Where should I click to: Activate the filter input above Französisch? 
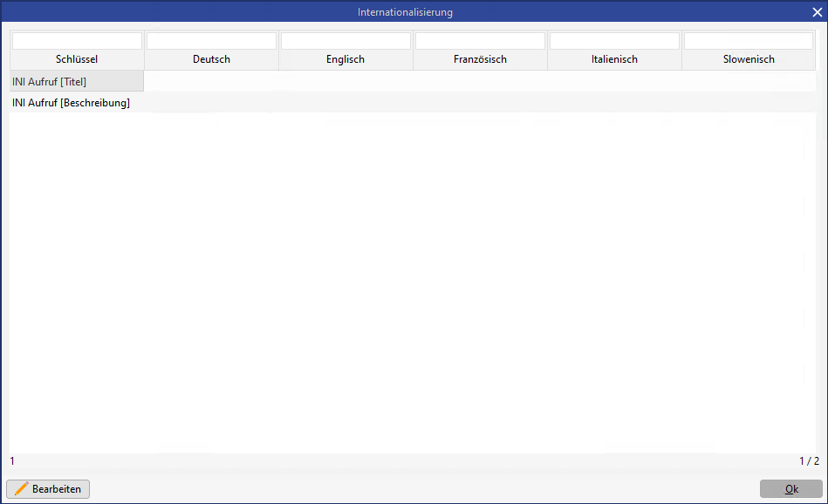[x=480, y=41]
